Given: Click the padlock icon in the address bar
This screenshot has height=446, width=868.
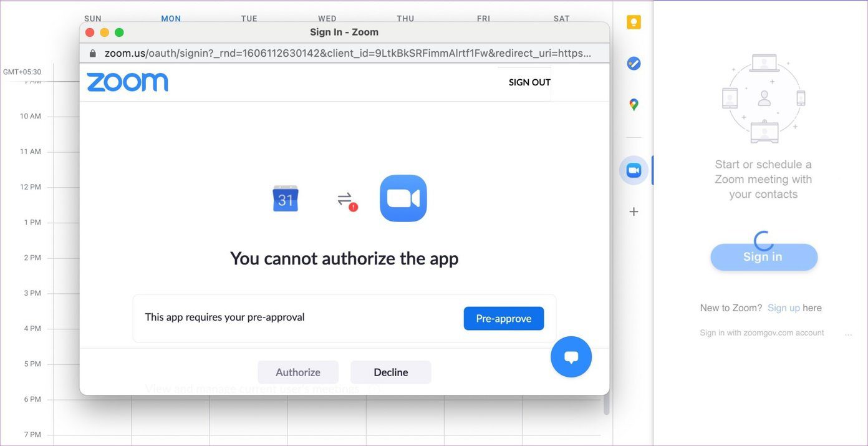Looking at the screenshot, I should 93,53.
